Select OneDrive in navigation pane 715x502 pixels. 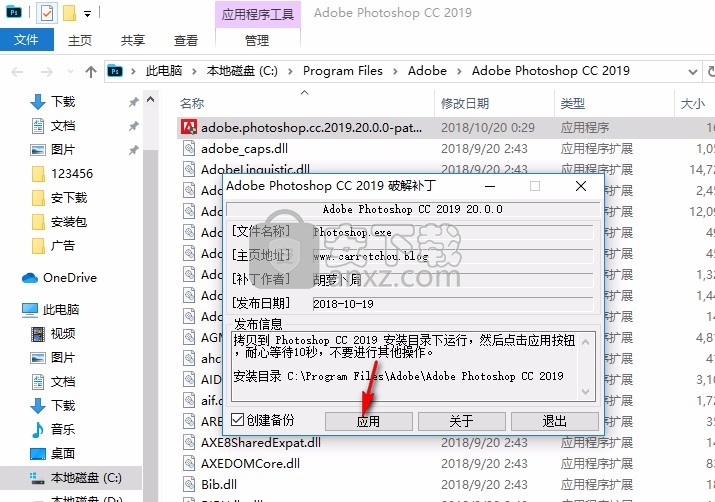pyautogui.click(x=70, y=277)
